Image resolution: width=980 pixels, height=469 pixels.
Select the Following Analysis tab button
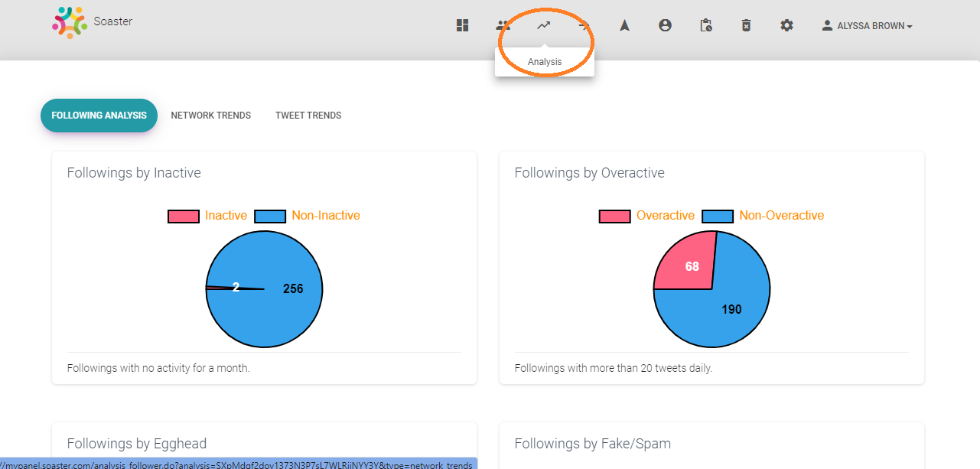(x=99, y=116)
